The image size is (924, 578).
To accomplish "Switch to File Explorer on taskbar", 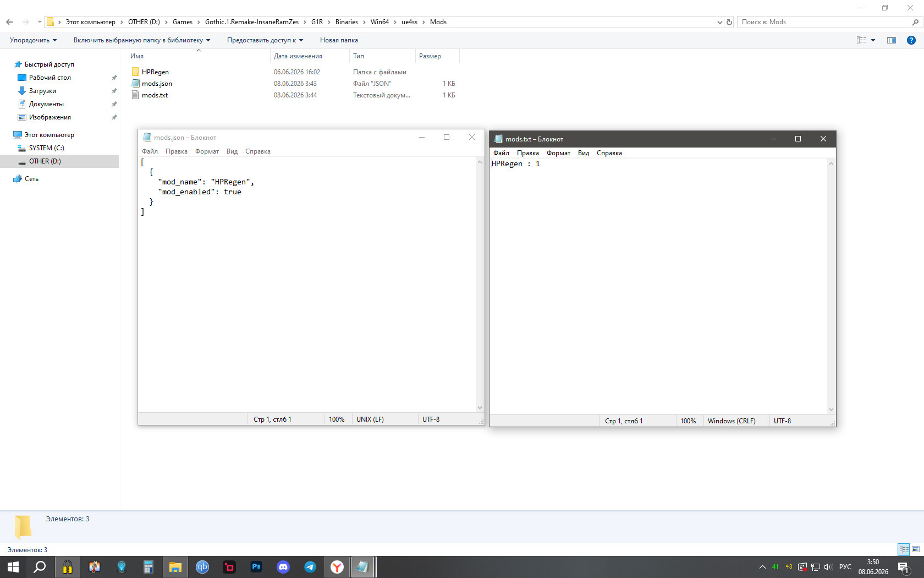I will pyautogui.click(x=175, y=567).
